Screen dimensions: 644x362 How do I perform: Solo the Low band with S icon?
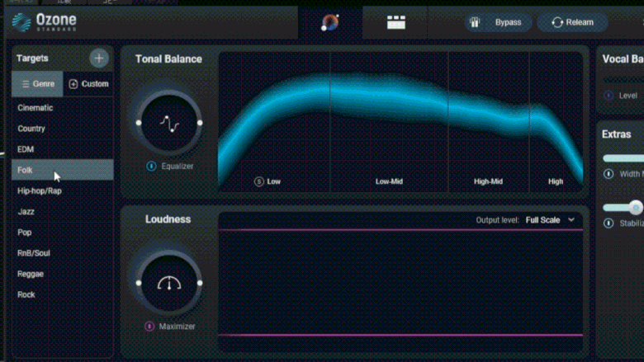pyautogui.click(x=259, y=181)
